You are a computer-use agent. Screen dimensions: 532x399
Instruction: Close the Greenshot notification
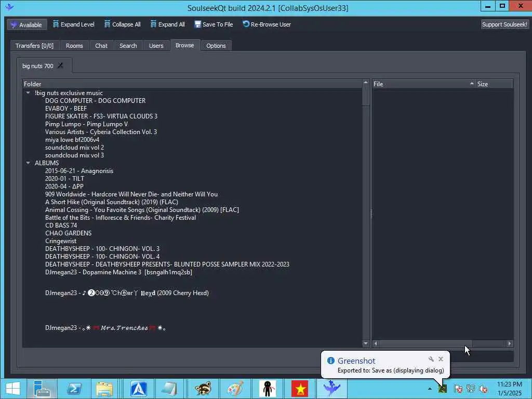point(441,359)
